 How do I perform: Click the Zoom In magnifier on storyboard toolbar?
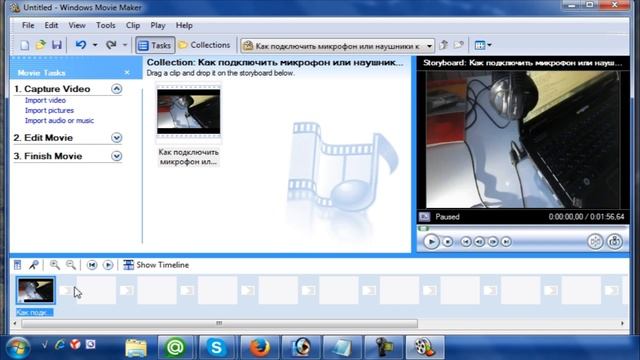click(x=54, y=265)
